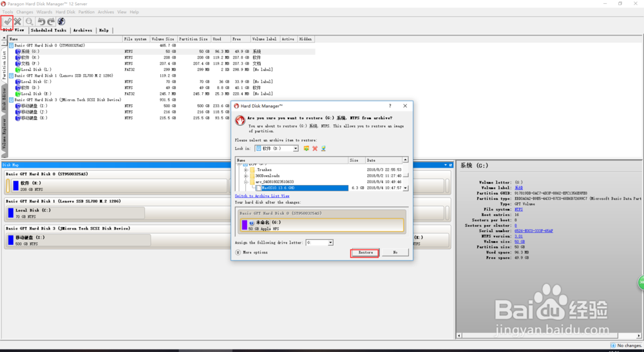
Task: Click the Volume label 系统 link
Action: [518, 188]
